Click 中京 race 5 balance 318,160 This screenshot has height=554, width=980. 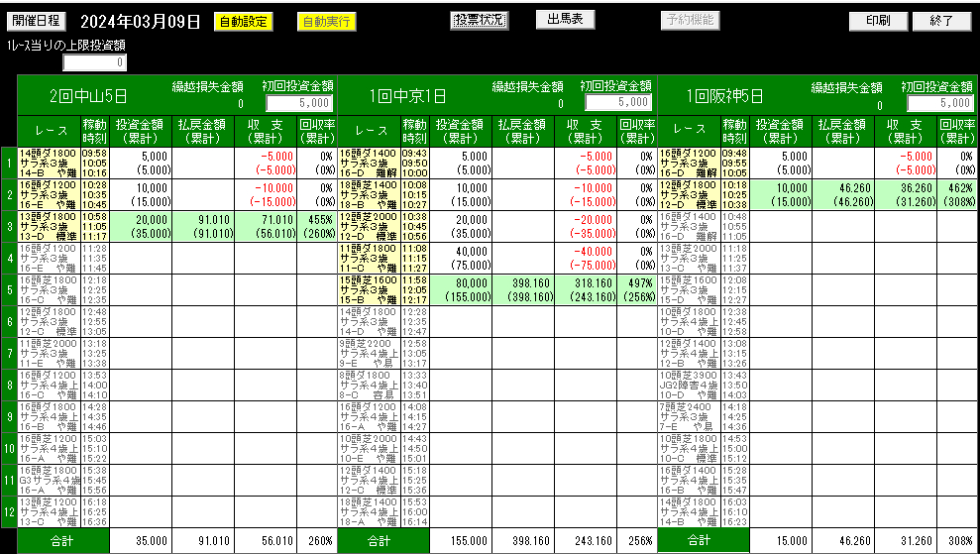pyautogui.click(x=587, y=289)
